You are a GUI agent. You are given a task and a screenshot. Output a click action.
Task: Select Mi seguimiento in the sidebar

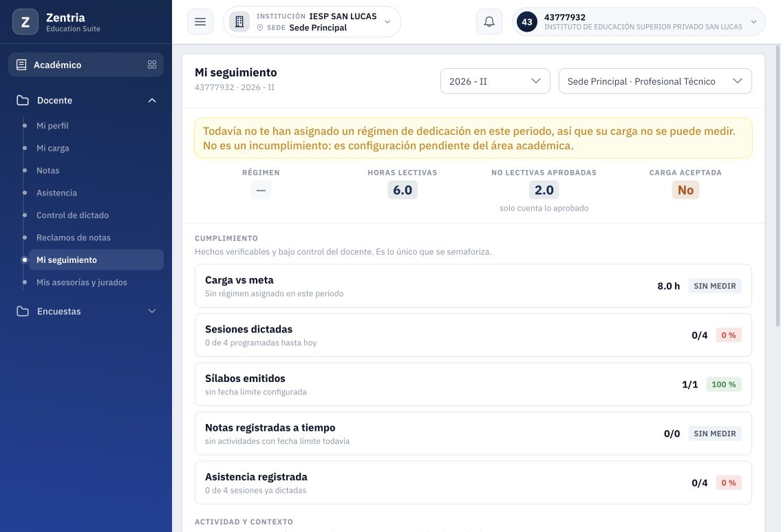pyautogui.click(x=96, y=259)
